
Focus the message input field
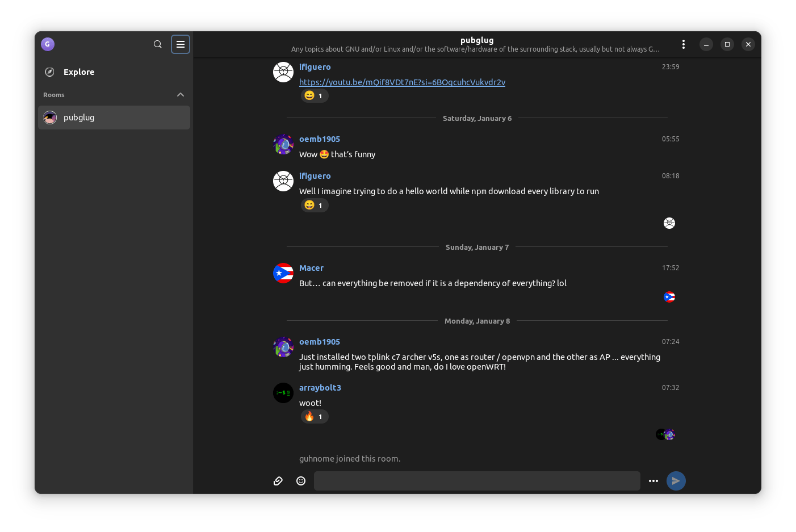pos(477,481)
